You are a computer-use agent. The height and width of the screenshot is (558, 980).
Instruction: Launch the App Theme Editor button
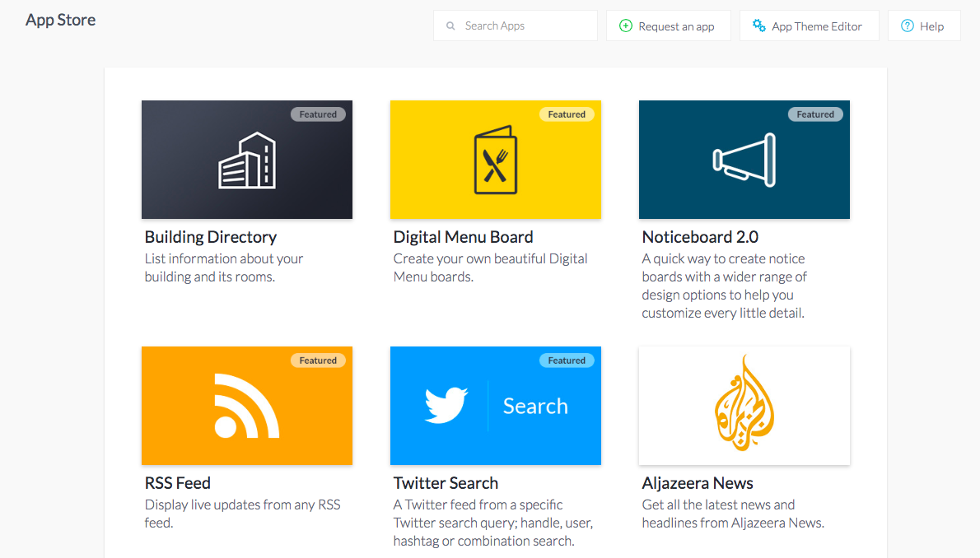pyautogui.click(x=810, y=26)
